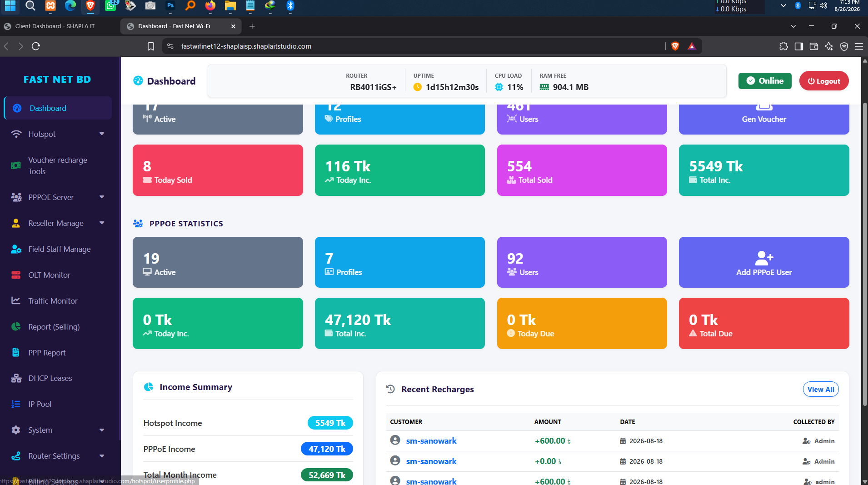Click View All recent recharges
Screen dimensions: 868x485
coord(821,389)
